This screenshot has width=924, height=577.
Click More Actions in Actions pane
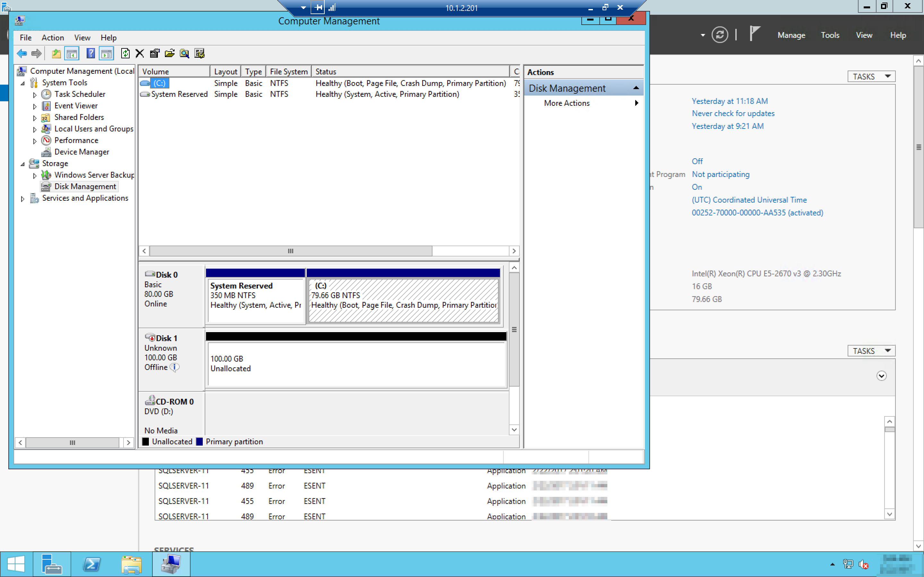[x=567, y=103]
